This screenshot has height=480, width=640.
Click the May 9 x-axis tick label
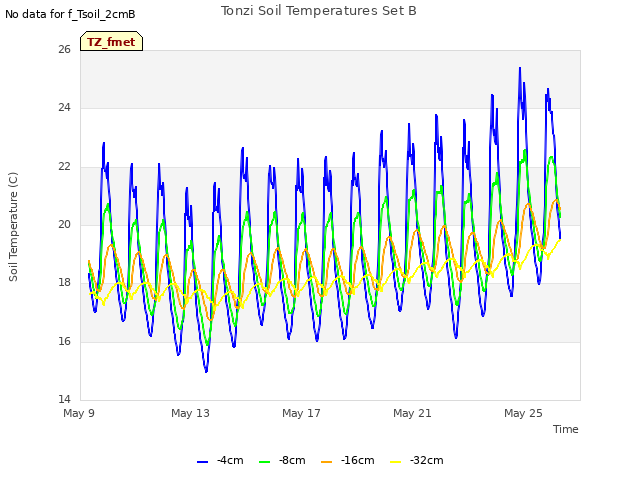point(79,413)
